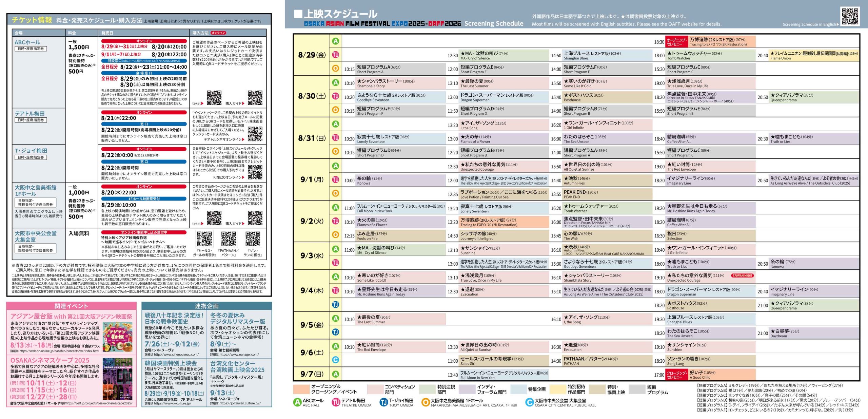Click the orange O venue icon for 8/29
This screenshot has width=868, height=419.
[x=335, y=69]
